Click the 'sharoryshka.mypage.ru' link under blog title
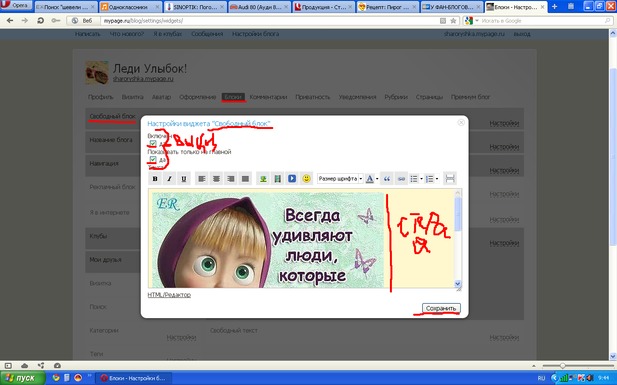Screen dimensions: 617x385 pyautogui.click(x=143, y=79)
